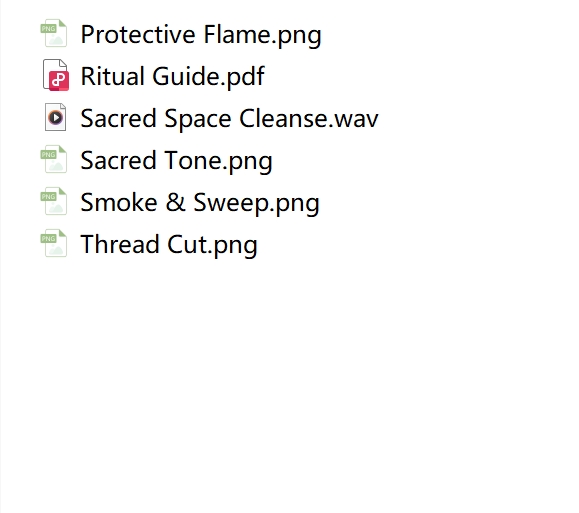Click the audio play icon for Sacred Space Cleanse
The image size is (579, 513).
tap(55, 117)
